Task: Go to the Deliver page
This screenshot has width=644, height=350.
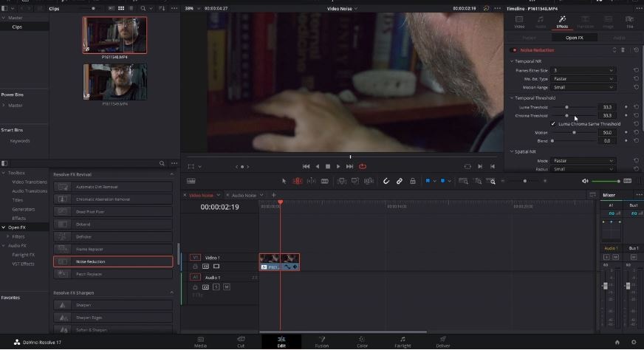Action: (x=442, y=342)
